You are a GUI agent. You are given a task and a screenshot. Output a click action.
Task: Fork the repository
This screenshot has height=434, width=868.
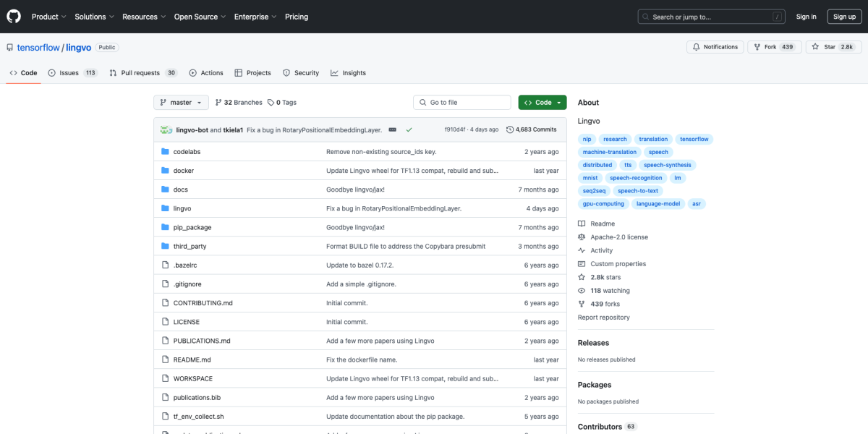pyautogui.click(x=770, y=47)
